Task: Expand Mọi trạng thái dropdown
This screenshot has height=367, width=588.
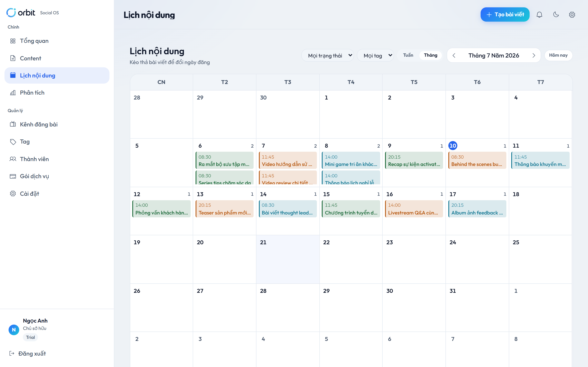Action: coord(327,56)
